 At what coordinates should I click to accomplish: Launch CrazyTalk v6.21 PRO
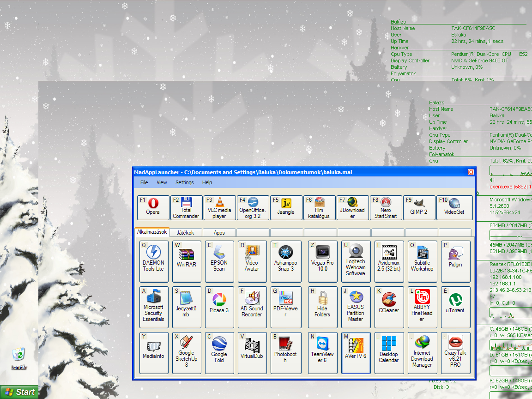[x=456, y=353]
